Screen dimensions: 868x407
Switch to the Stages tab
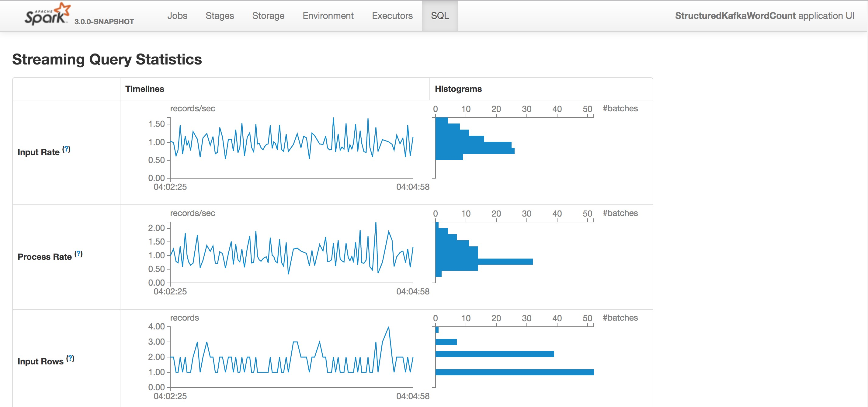(219, 16)
